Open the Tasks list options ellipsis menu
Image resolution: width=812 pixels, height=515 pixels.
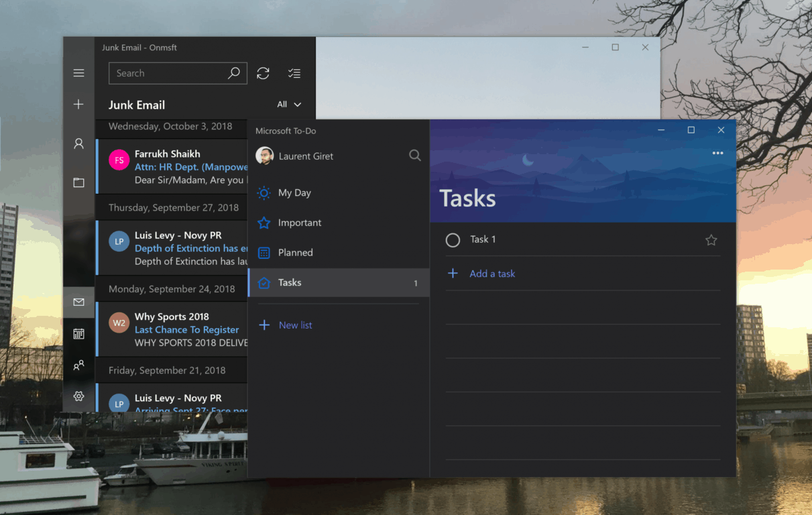point(717,153)
